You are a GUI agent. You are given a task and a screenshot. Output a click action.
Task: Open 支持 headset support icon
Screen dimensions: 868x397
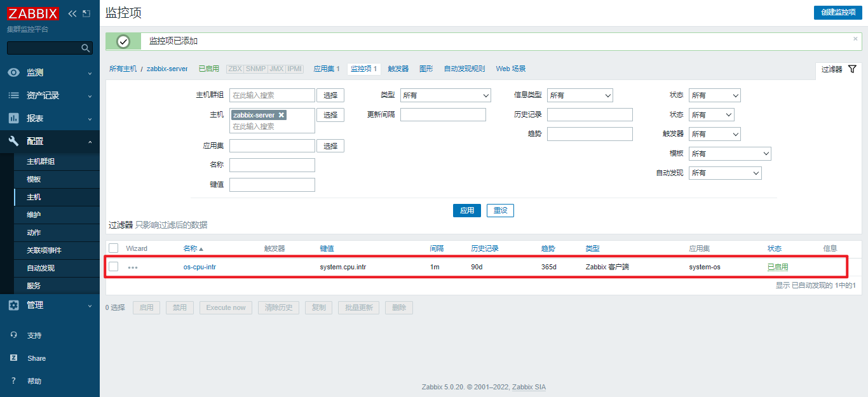coord(13,335)
